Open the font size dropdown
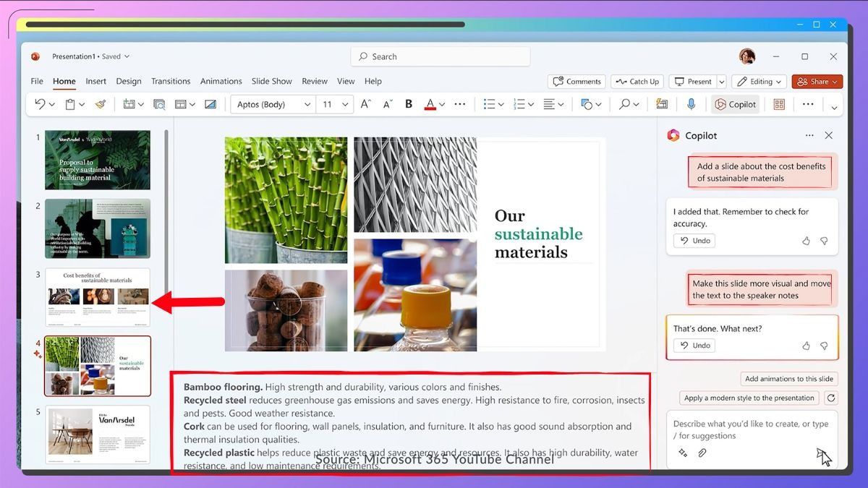 pos(344,104)
